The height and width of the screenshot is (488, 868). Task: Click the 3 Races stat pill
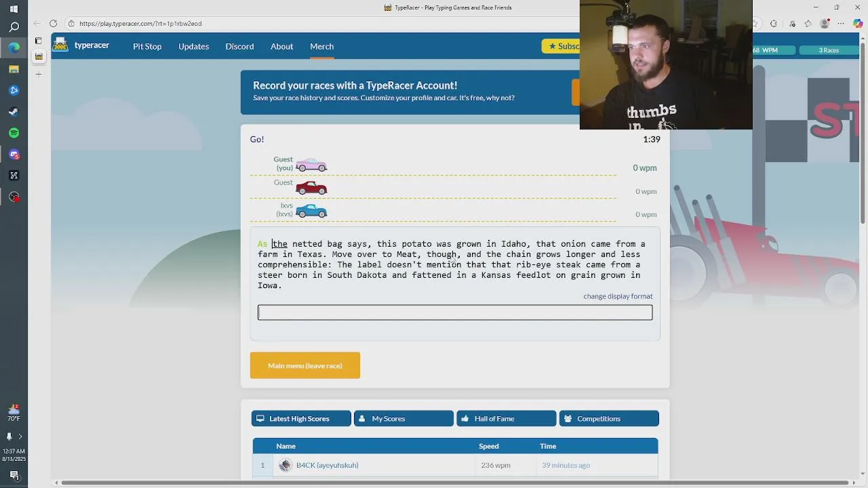(829, 50)
